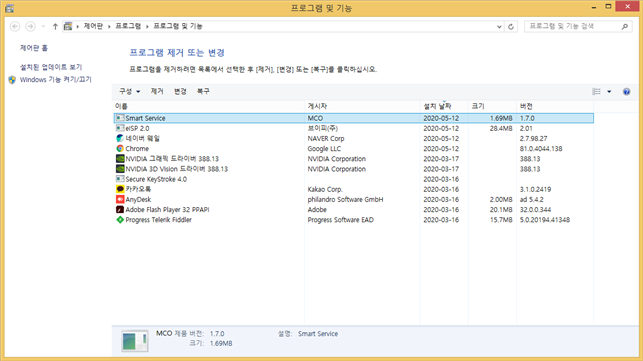643x361 pixels.
Task: Open the view options dropdown arrow
Action: (609, 91)
